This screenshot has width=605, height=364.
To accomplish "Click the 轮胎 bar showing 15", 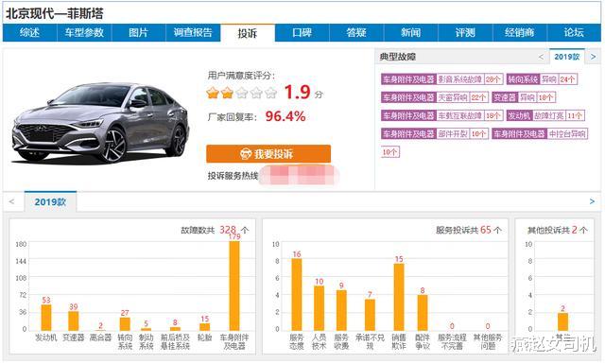I will (x=204, y=327).
